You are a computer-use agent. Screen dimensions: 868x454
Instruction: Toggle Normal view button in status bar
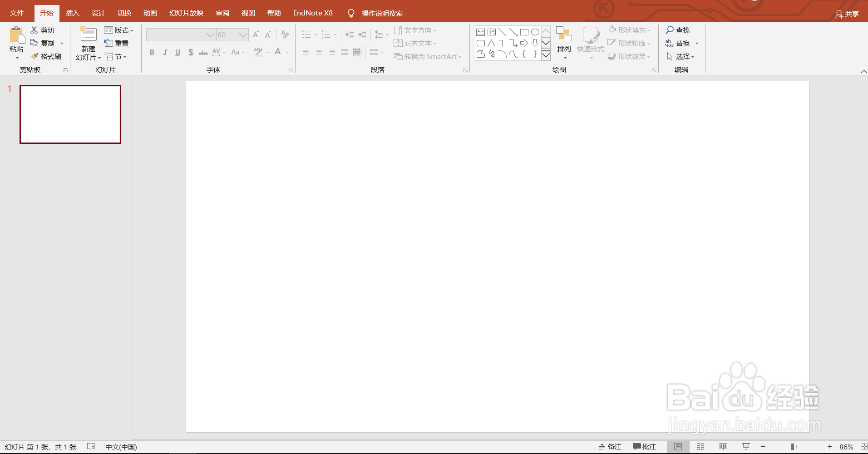(x=678, y=447)
